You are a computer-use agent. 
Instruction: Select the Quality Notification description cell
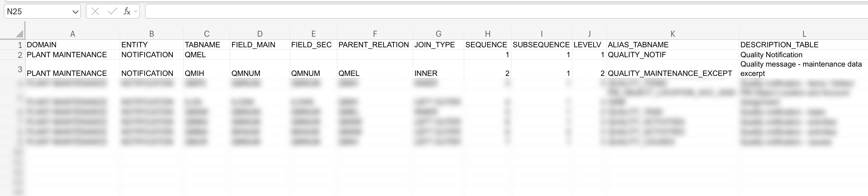(x=804, y=55)
